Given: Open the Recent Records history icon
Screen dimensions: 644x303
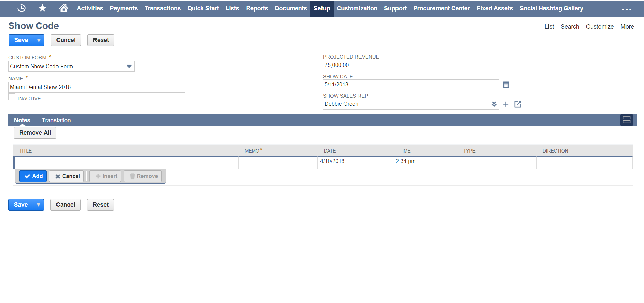Looking at the screenshot, I should tap(22, 8).
